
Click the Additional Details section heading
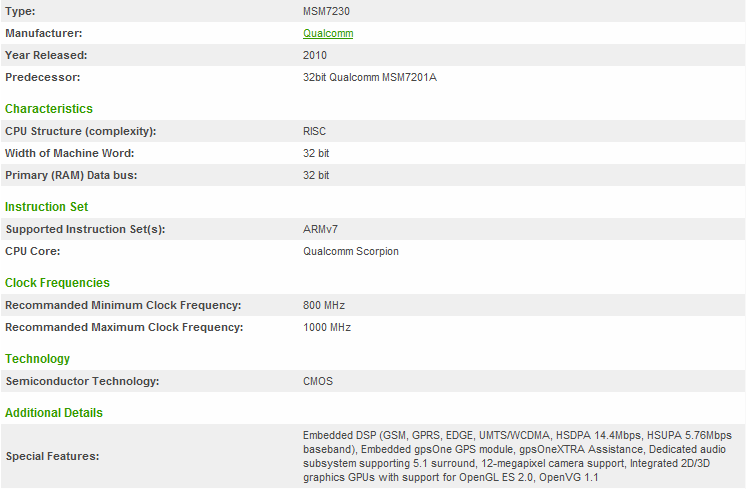54,413
